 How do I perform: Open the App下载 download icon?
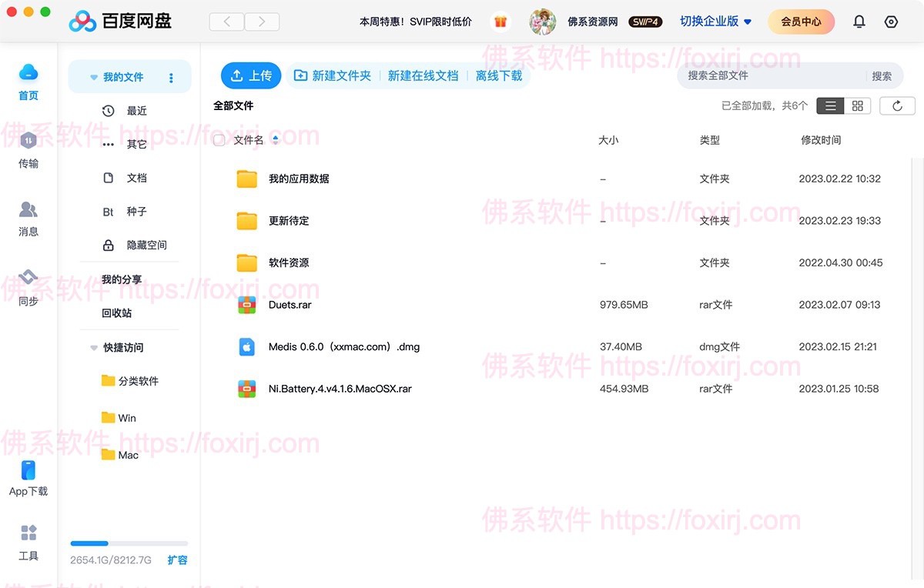(x=28, y=470)
